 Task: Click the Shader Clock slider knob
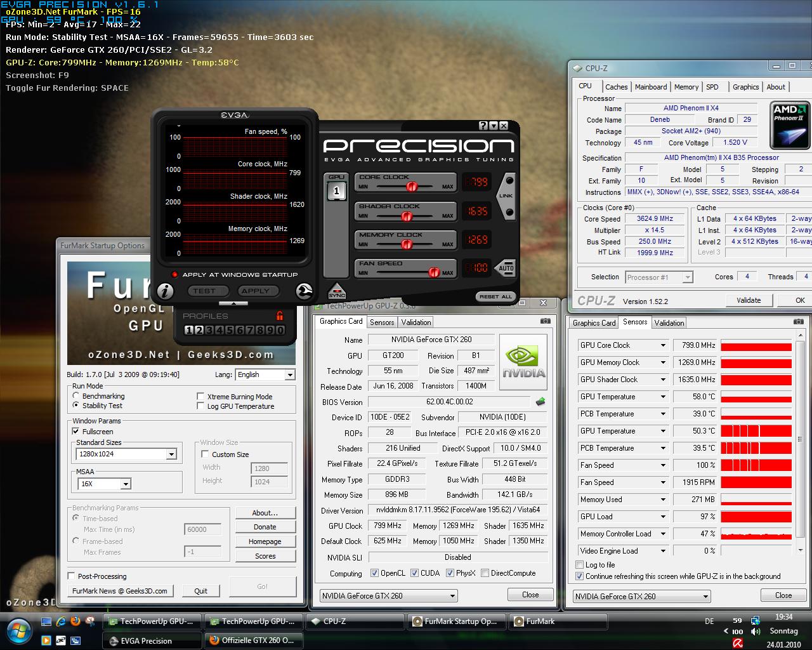[x=407, y=216]
